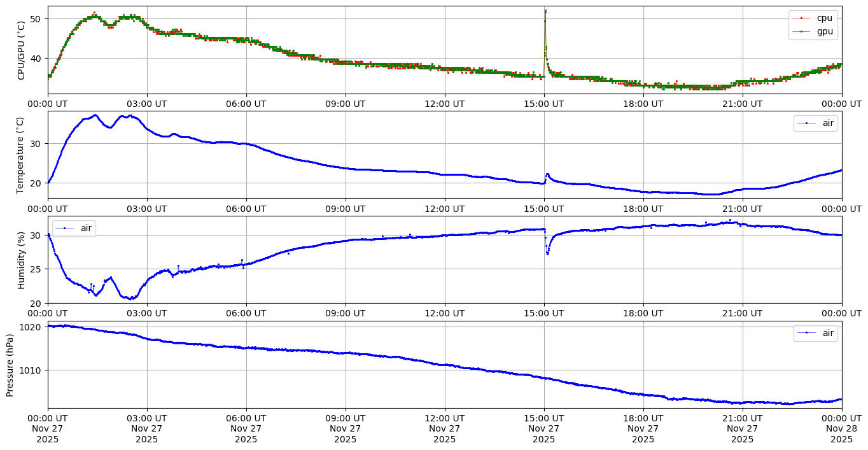Click the 1010 tick on Pressure axis

click(32, 370)
